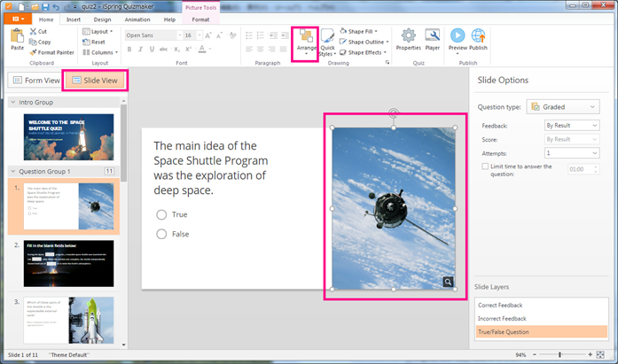This screenshot has height=364, width=618.
Task: Apply superscript formatting
Action: click(188, 50)
